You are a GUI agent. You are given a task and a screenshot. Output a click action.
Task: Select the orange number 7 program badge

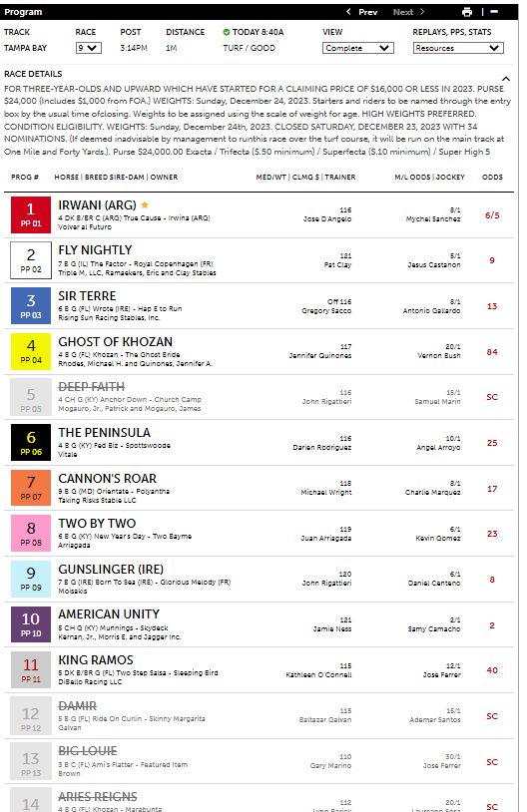[x=31, y=488]
